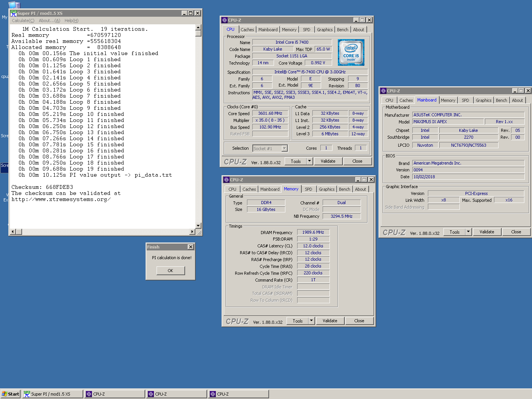Viewport: 532px width, 399px height.
Task: Select Bench tab in CPU-Z Memory window
Action: click(x=344, y=189)
